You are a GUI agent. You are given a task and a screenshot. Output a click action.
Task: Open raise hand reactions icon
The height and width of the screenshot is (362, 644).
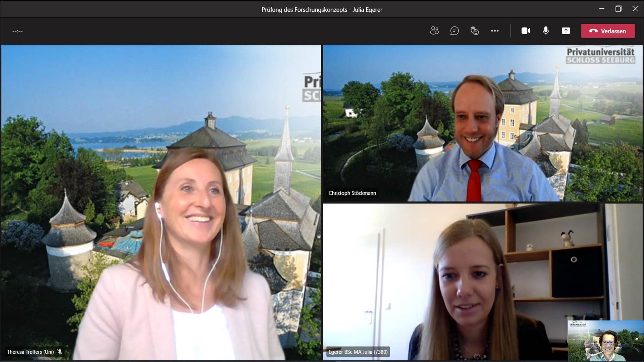[475, 31]
